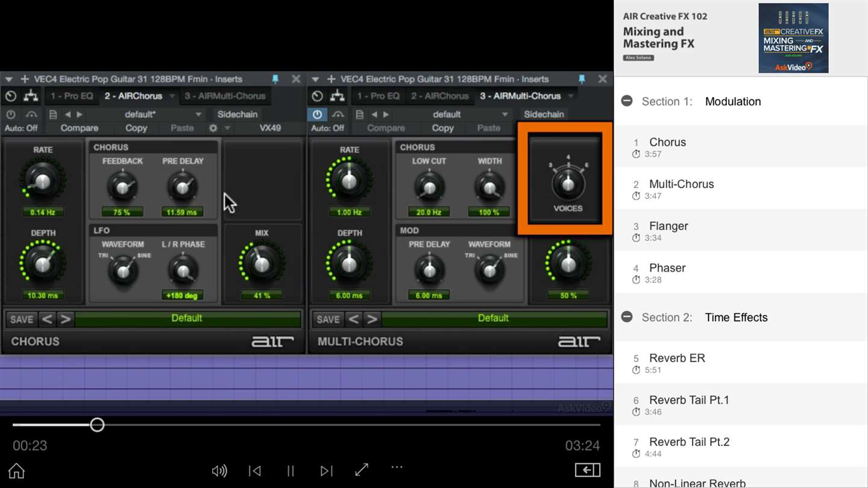
Task: Select previous preset arrow in Multi-Chorus header row
Action: 374,114
